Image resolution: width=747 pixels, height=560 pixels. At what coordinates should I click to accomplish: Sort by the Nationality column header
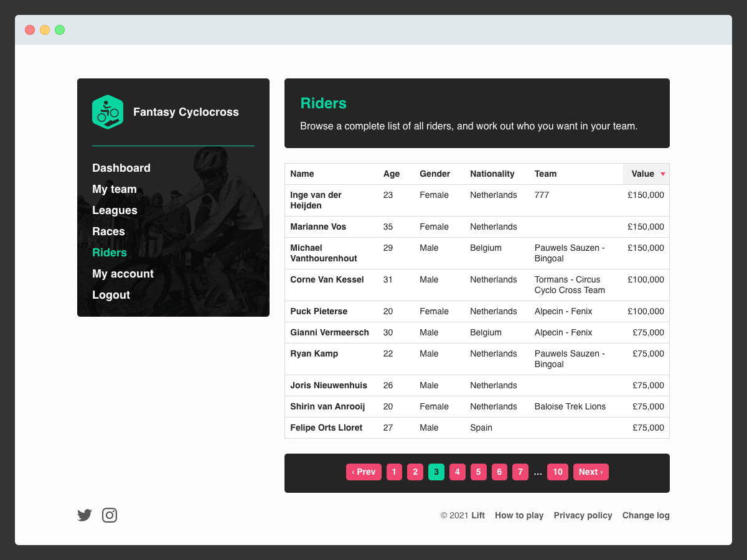coord(492,174)
